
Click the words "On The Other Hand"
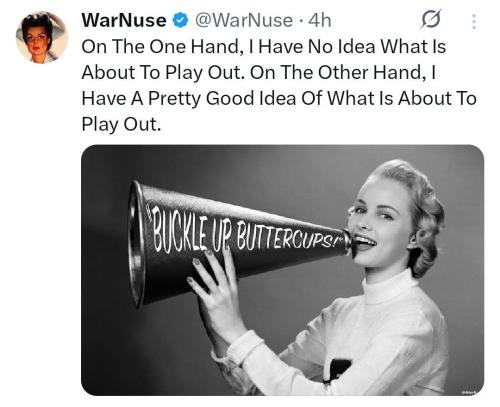pos(339,73)
